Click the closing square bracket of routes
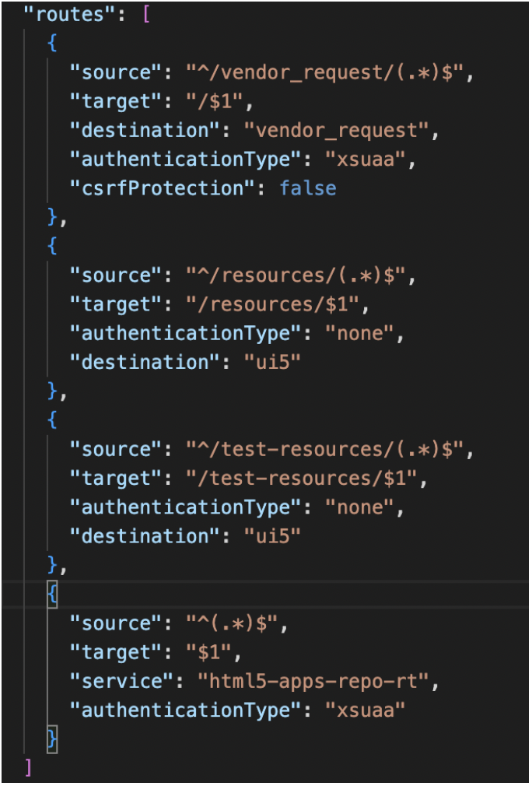The image size is (532, 786). pyautogui.click(x=29, y=767)
